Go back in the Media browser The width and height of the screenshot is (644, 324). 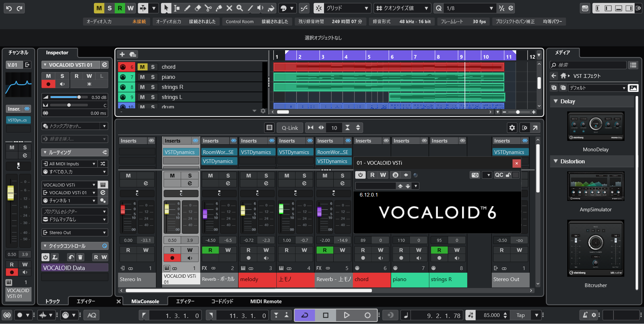(x=554, y=76)
